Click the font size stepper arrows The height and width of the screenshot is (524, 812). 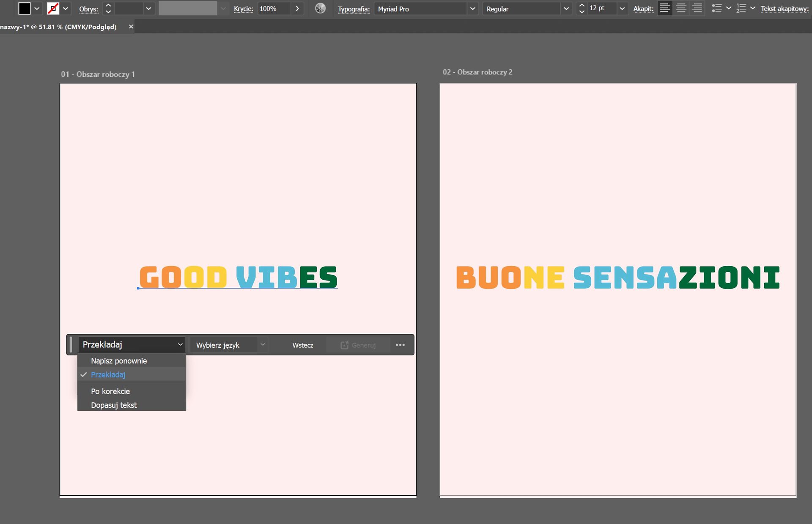(x=582, y=8)
